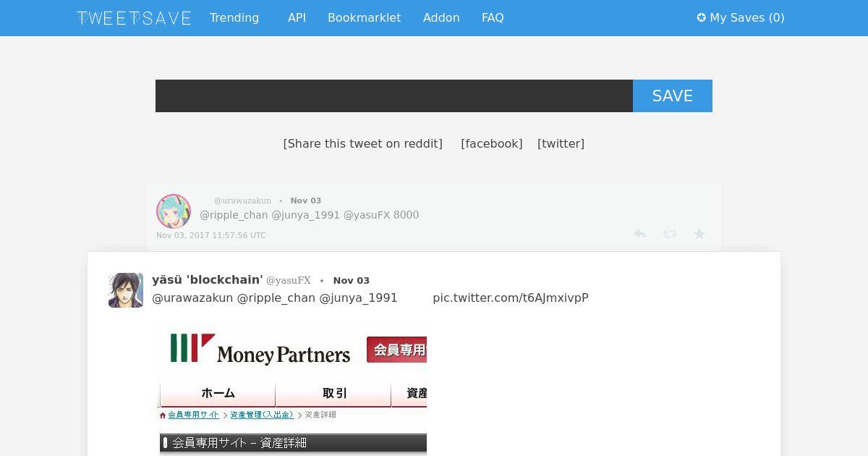Click the Nov 03 date of the urawazakun tweet
868x456 pixels.
(306, 200)
